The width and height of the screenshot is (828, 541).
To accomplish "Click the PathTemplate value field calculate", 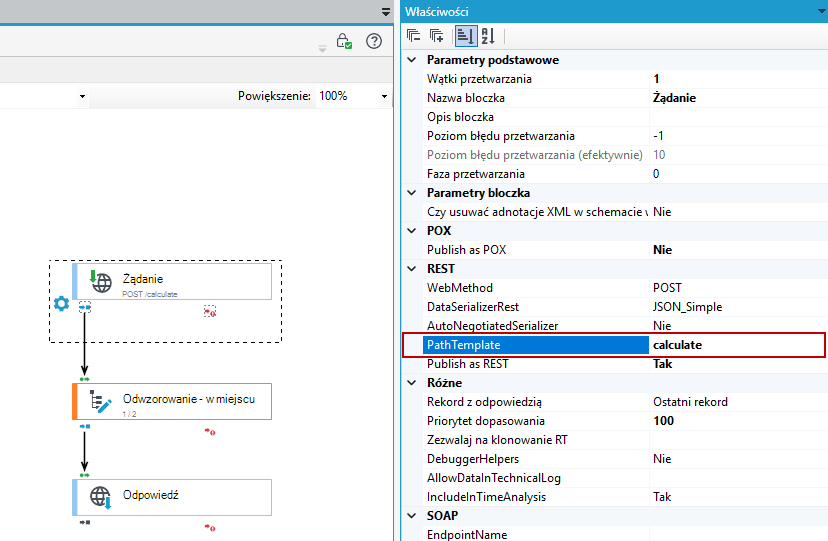I will tap(738, 345).
